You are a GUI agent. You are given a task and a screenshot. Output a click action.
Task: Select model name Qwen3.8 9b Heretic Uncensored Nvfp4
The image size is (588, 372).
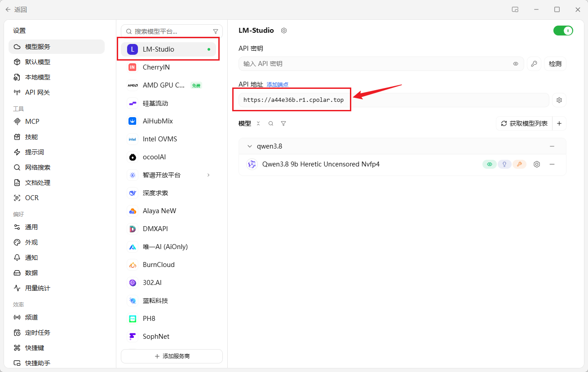pos(321,164)
